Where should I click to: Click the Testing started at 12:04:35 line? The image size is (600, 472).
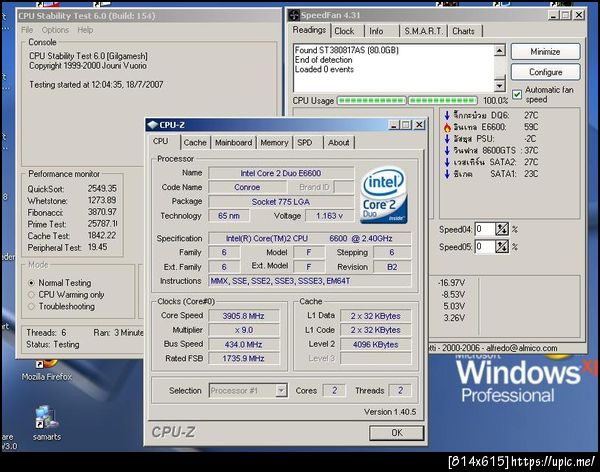click(x=96, y=85)
